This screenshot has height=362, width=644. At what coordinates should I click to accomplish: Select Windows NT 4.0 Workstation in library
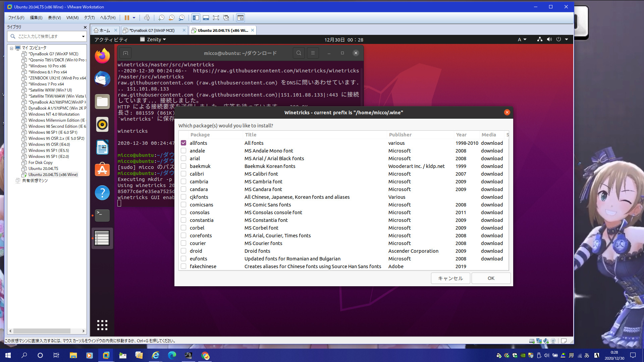coord(54,114)
